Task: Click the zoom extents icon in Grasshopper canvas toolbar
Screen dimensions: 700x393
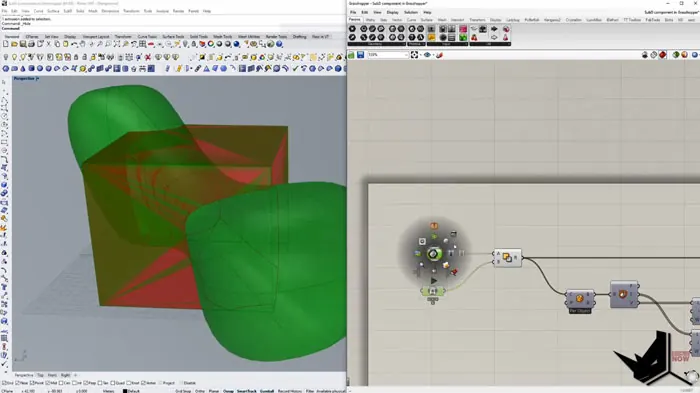Action: pyautogui.click(x=414, y=54)
